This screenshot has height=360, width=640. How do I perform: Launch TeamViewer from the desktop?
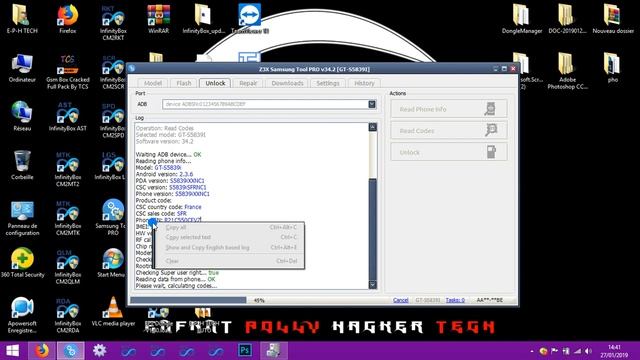(249, 18)
